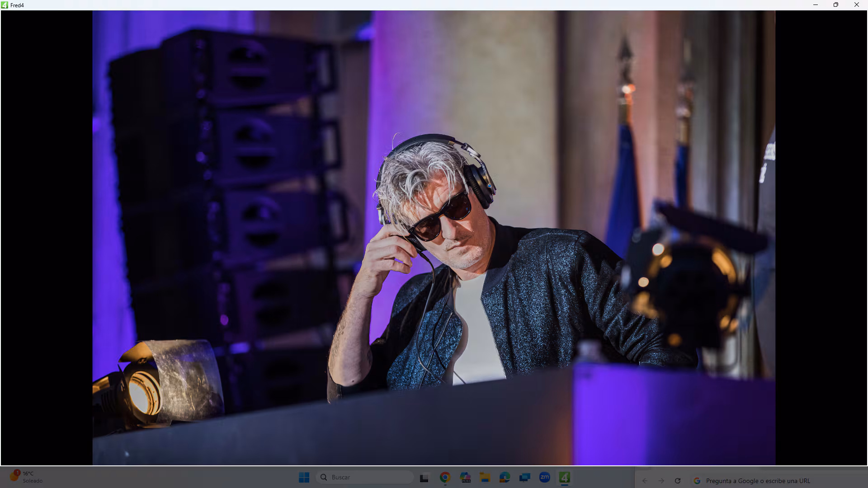Open Microsoft Edge from the taskbar
Image resolution: width=868 pixels, height=488 pixels.
click(x=505, y=477)
